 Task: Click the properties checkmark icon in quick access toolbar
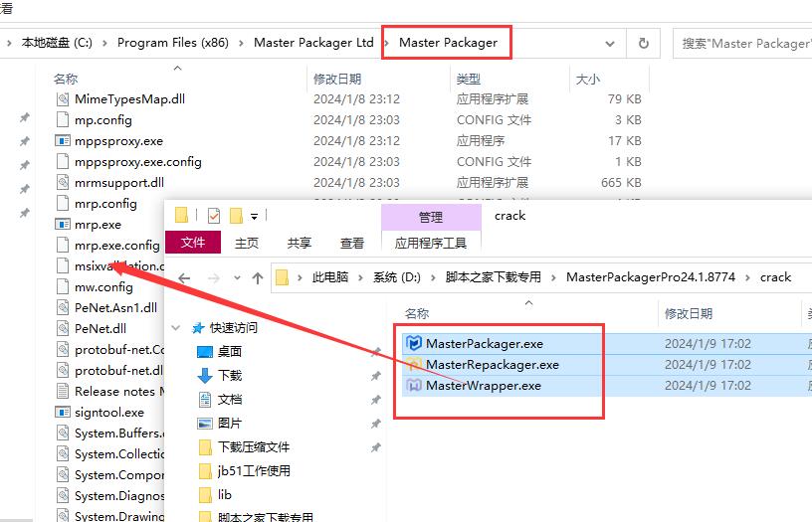[x=213, y=215]
